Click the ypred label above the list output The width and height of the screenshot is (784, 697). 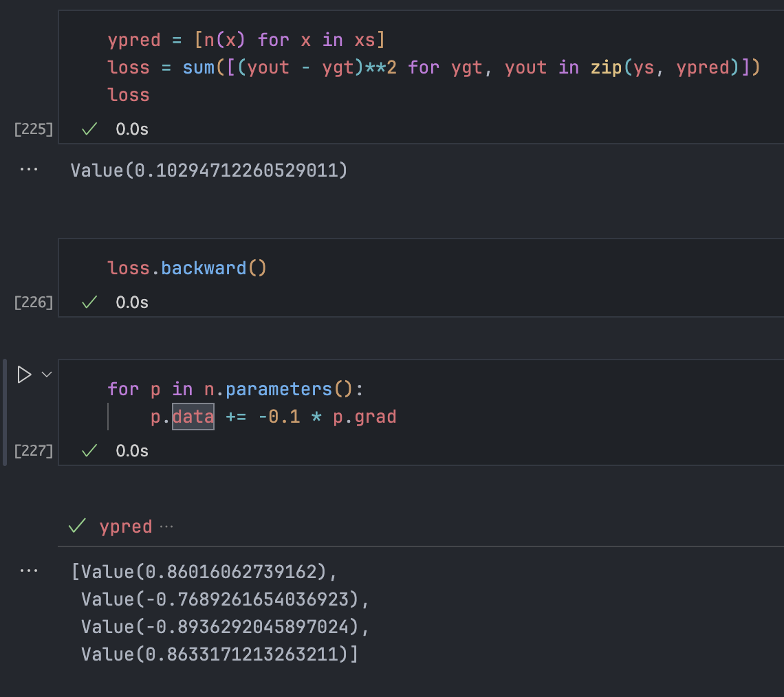coord(126,527)
